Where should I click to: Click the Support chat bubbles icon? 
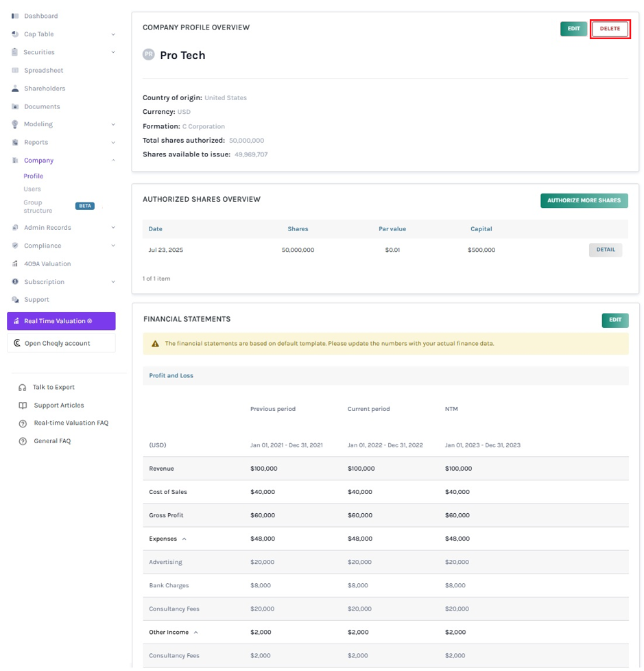point(15,300)
